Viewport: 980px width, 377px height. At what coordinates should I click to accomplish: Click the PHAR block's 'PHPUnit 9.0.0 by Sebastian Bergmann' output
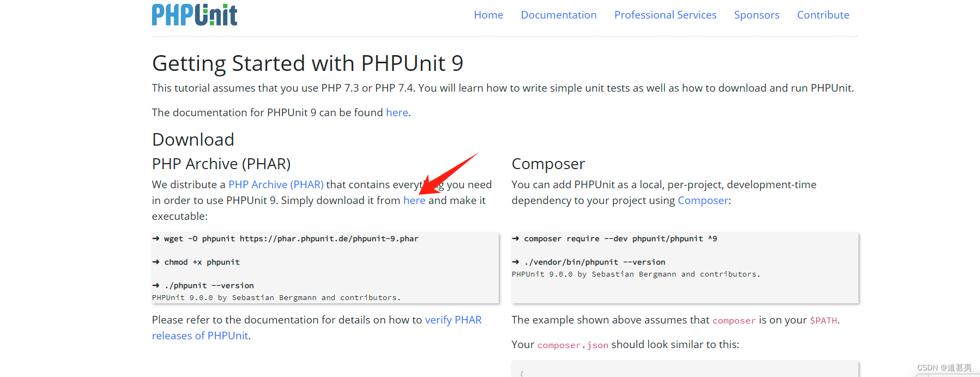pyautogui.click(x=276, y=297)
